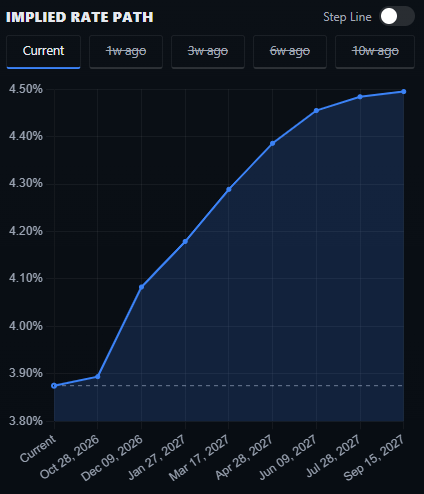Click the 4.40% y-axis label
Image resolution: width=424 pixels, height=494 pixels.
point(26,136)
